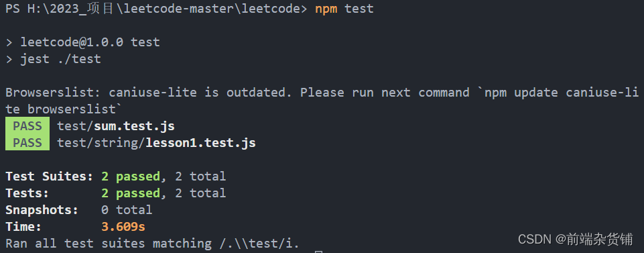Click the orange 3.609s time value
Viewport: 644px width, 253px height.
click(123, 227)
